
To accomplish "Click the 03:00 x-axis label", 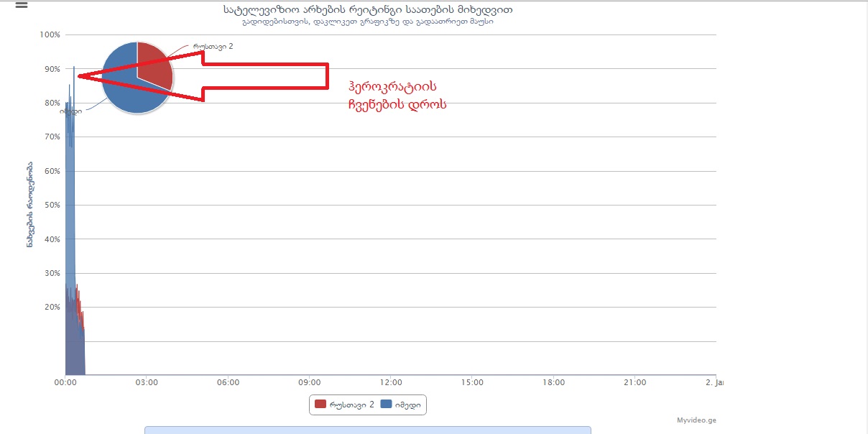I will click(x=147, y=383).
